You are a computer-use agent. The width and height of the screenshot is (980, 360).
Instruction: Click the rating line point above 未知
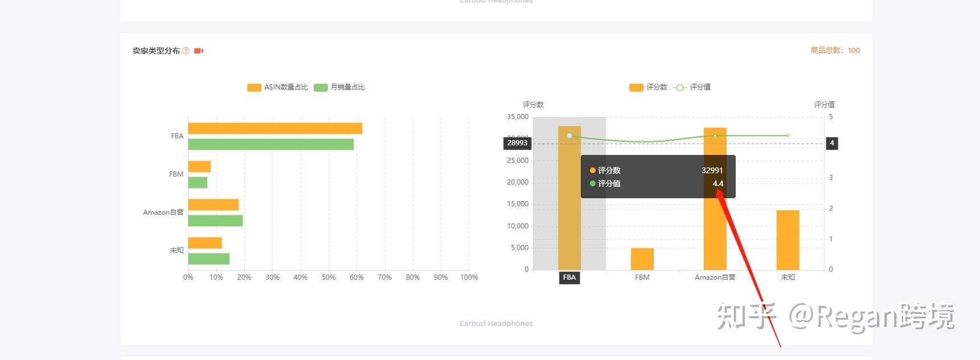[788, 136]
